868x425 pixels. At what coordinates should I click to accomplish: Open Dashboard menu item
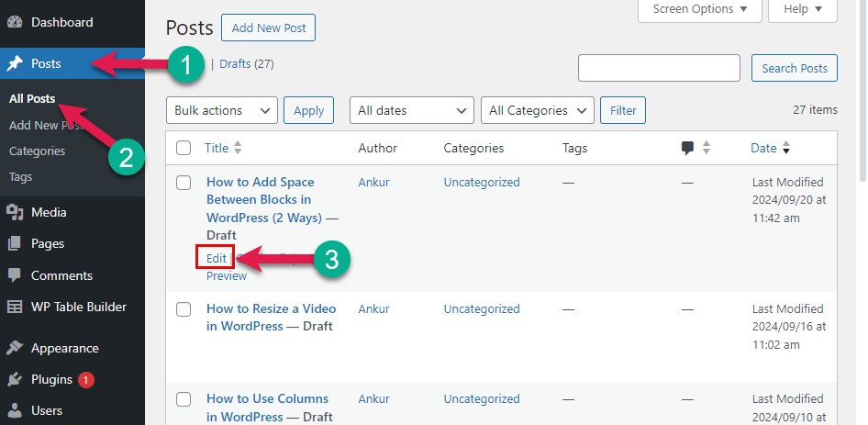[72, 22]
